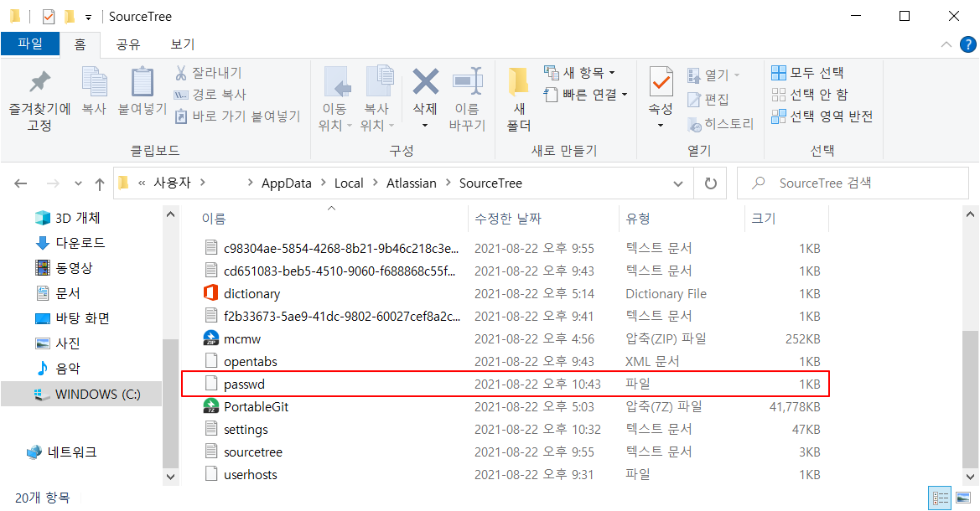Open the ribbon help question mark
This screenshot has height=511, width=980.
[967, 44]
